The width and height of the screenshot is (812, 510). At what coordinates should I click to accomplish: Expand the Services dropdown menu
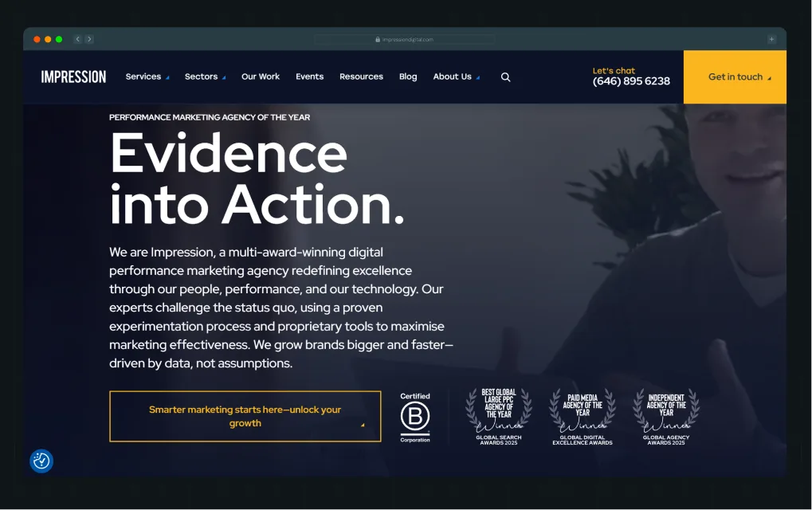click(x=147, y=76)
